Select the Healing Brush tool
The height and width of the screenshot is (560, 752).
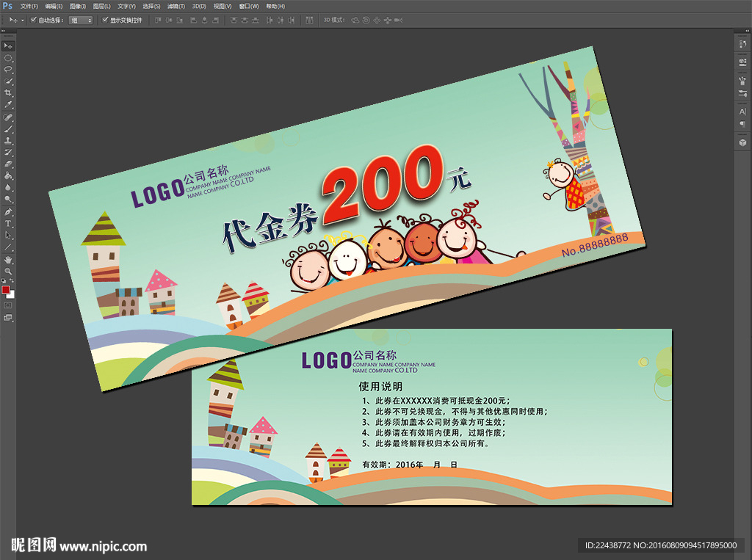[x=8, y=117]
